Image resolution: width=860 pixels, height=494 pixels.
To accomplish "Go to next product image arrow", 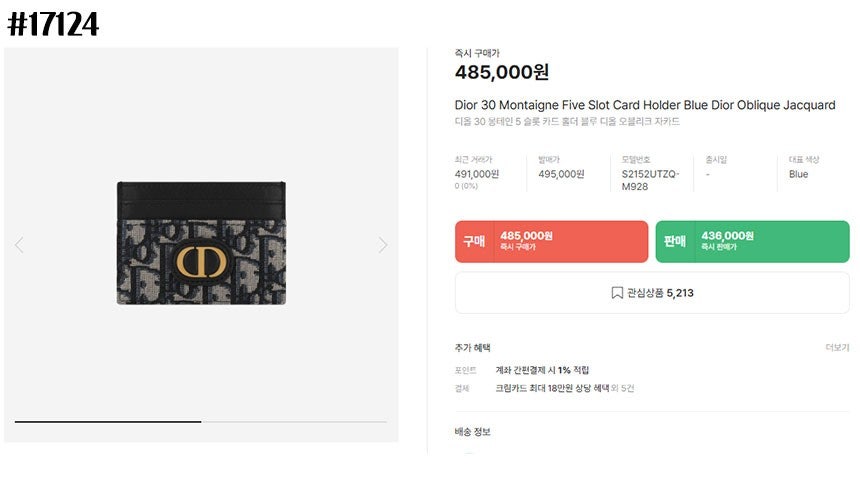I will pyautogui.click(x=382, y=245).
